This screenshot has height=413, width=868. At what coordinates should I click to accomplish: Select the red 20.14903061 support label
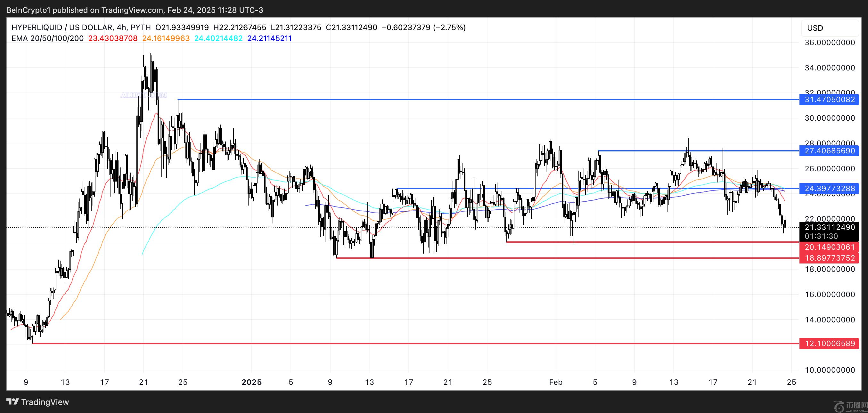(x=829, y=247)
